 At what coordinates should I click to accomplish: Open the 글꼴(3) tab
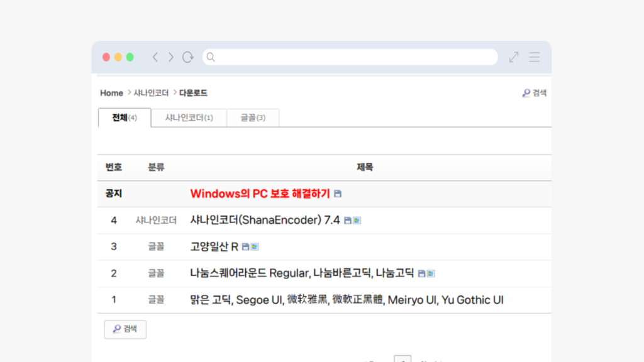click(253, 118)
